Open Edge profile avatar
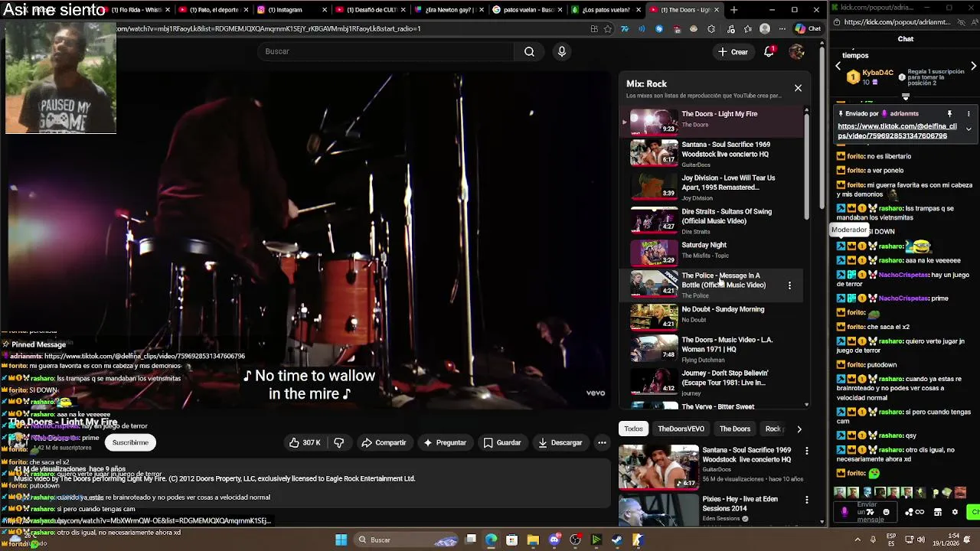 click(764, 29)
